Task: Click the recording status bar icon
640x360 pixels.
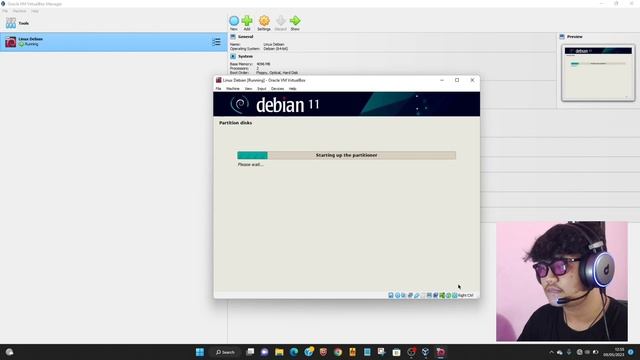Action: tap(436, 295)
